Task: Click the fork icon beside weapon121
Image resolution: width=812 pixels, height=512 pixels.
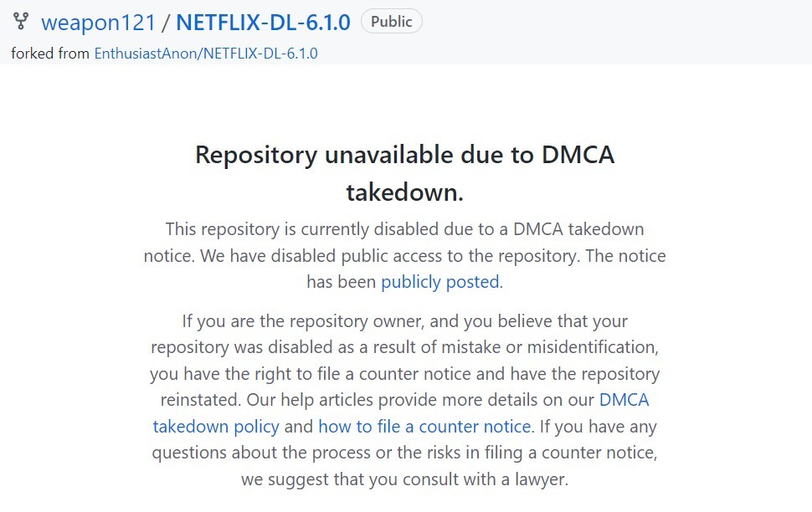Action: click(x=21, y=21)
